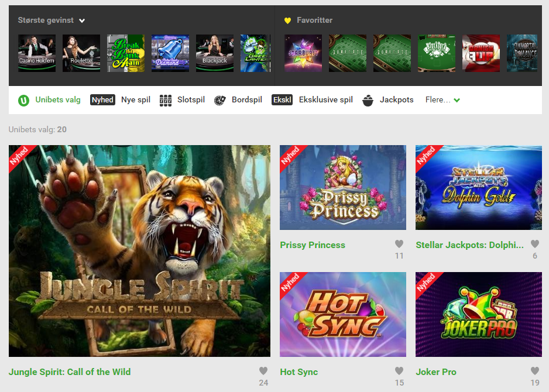Switch to the Nye spil tab
The width and height of the screenshot is (549, 392).
[x=120, y=99]
